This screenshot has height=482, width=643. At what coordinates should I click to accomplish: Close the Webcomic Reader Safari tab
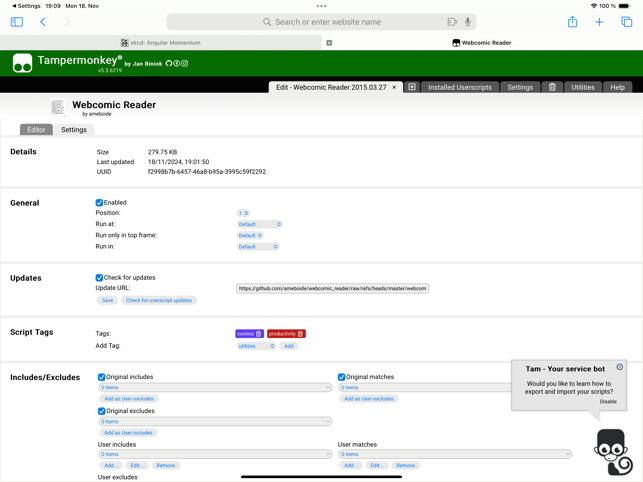click(x=329, y=43)
